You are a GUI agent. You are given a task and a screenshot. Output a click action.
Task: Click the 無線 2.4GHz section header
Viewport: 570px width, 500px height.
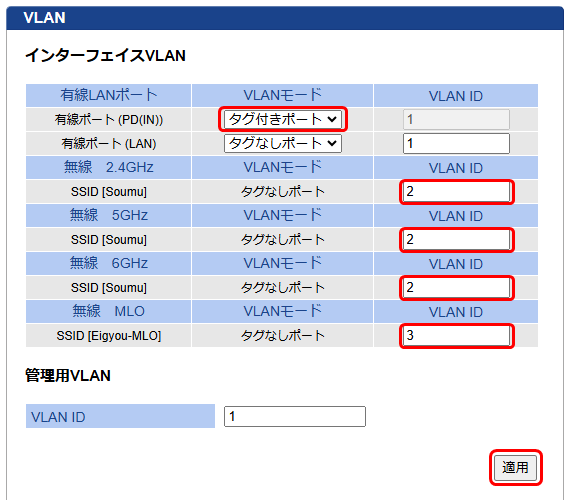tap(108, 167)
